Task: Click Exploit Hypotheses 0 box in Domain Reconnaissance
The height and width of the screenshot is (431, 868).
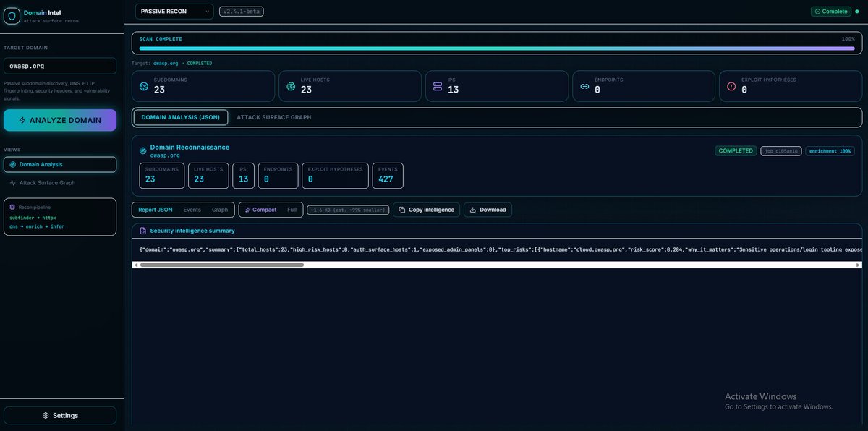Action: point(335,176)
